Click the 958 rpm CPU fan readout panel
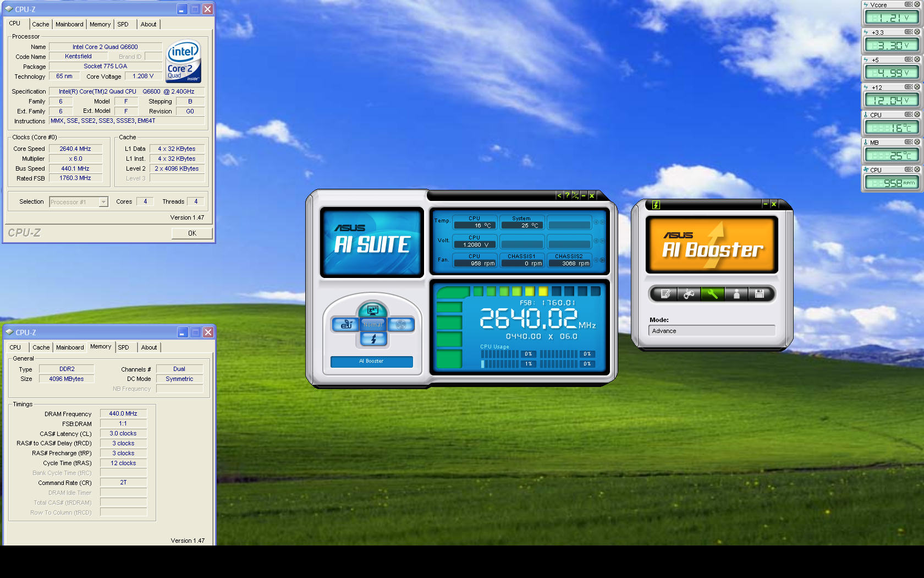Image resolution: width=924 pixels, height=578 pixels. pos(892,183)
